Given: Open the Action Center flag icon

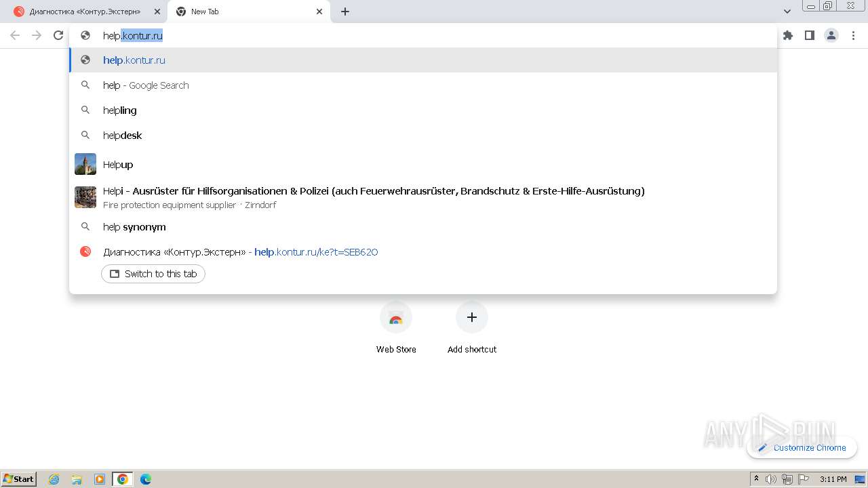Looking at the screenshot, I should (803, 479).
